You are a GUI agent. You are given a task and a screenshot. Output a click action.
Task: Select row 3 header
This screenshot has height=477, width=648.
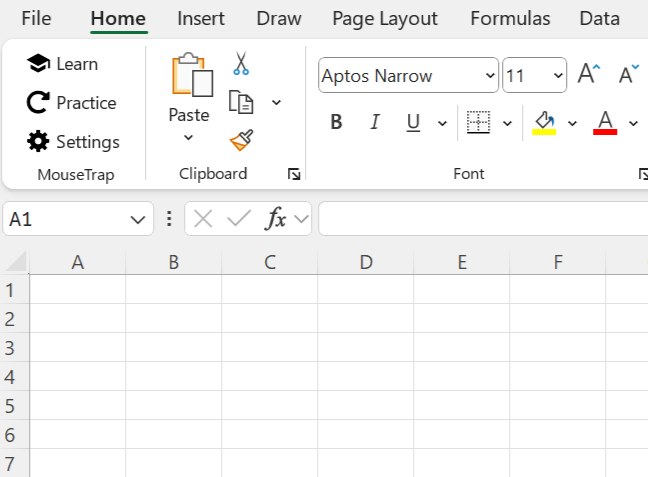click(x=14, y=347)
